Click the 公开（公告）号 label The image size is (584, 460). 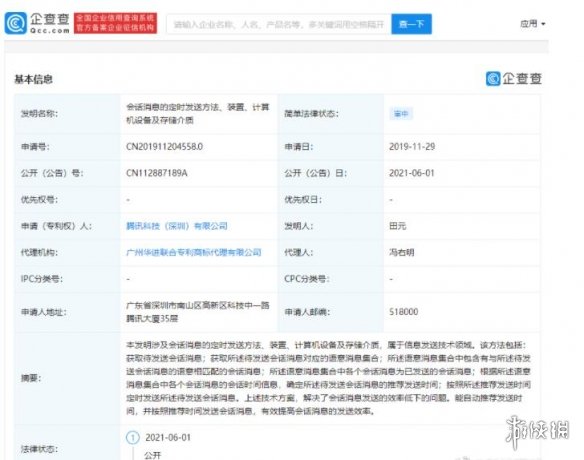52,173
